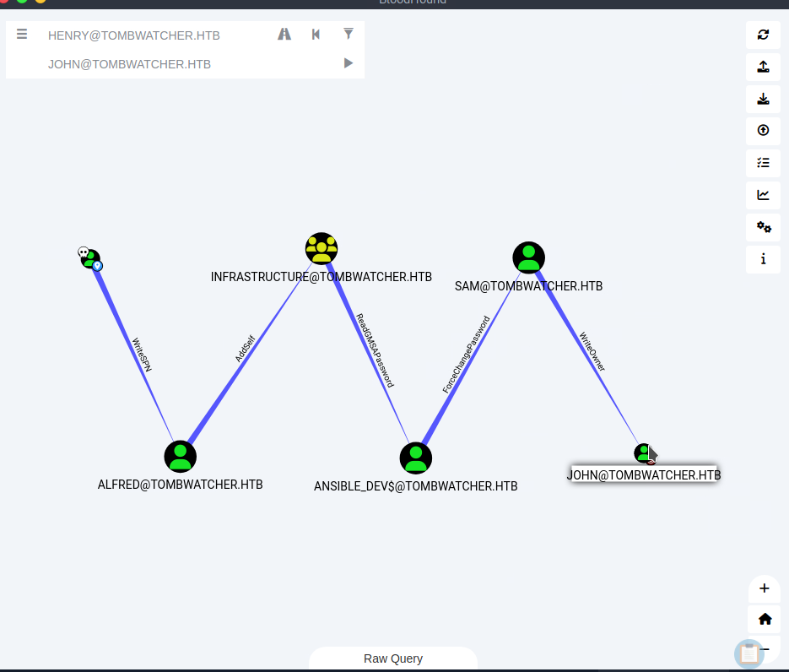Select the SAM user node

tap(529, 257)
